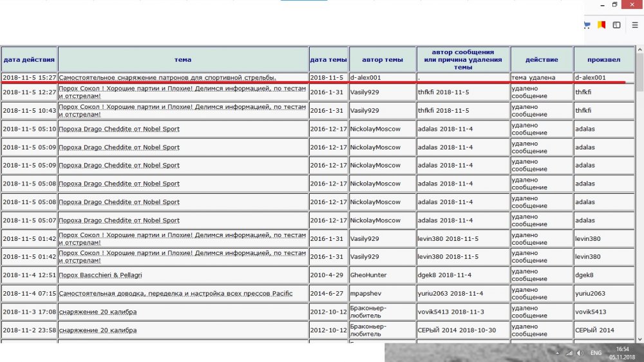Open the taskbar clock and date

pyautogui.click(x=622, y=353)
